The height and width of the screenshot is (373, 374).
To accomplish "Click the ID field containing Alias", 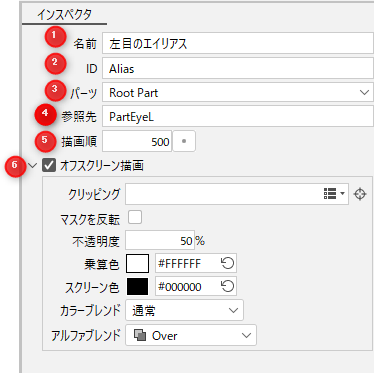I will (238, 68).
